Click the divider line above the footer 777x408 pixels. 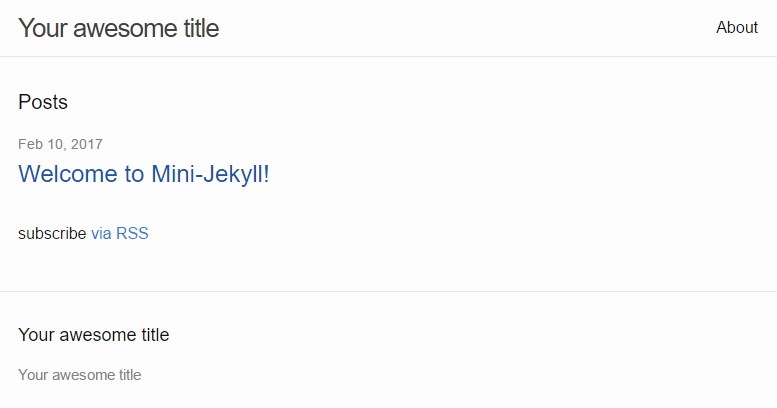click(388, 291)
